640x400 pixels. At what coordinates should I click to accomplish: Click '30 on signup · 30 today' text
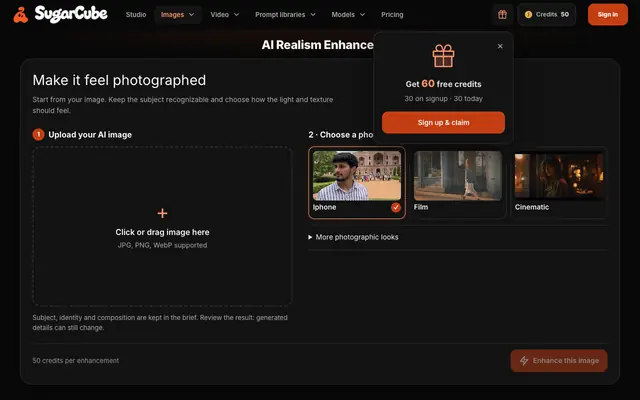point(443,99)
